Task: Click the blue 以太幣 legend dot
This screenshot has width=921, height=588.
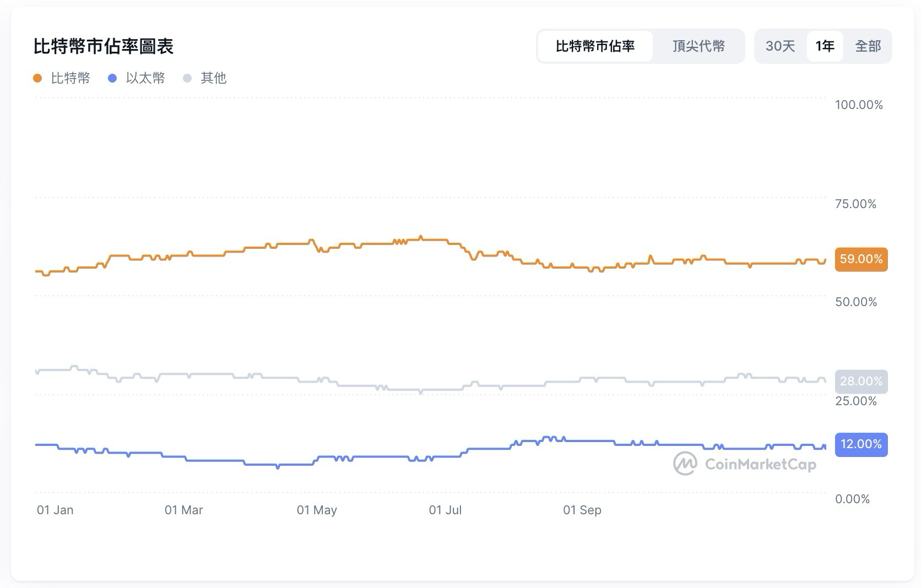Action: 112,78
